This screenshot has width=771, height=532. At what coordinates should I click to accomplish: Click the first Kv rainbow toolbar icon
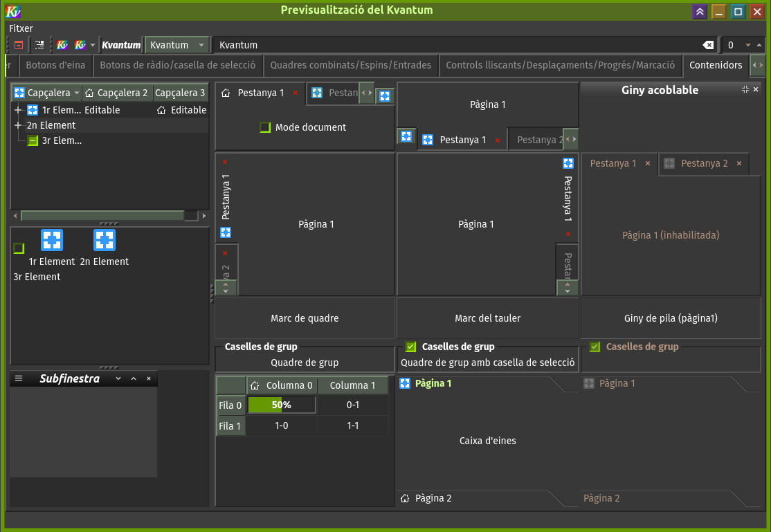coord(62,45)
